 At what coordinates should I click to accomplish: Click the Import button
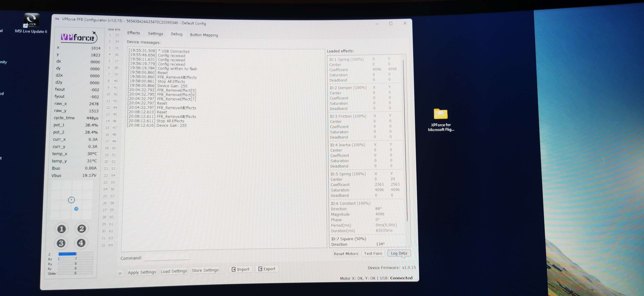240,269
